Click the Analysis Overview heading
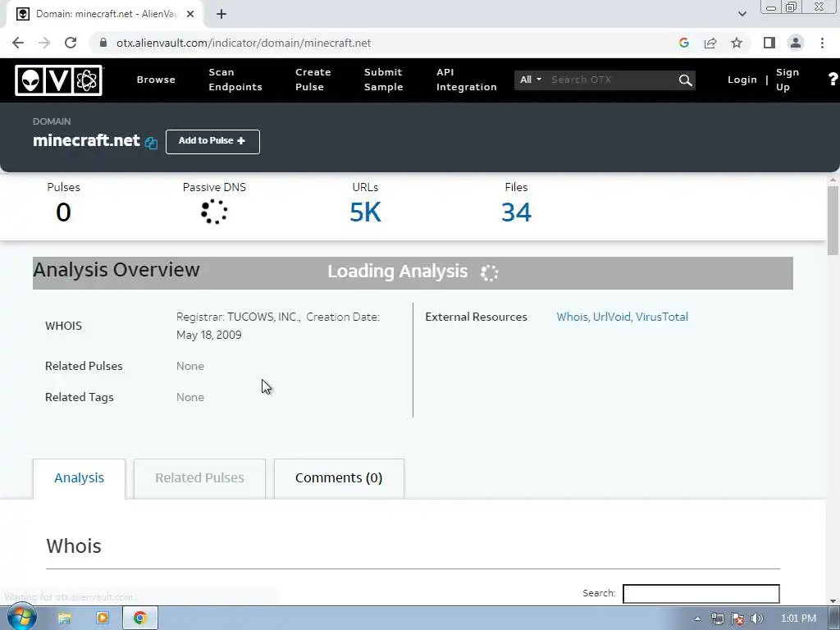The width and height of the screenshot is (840, 630). point(116,269)
